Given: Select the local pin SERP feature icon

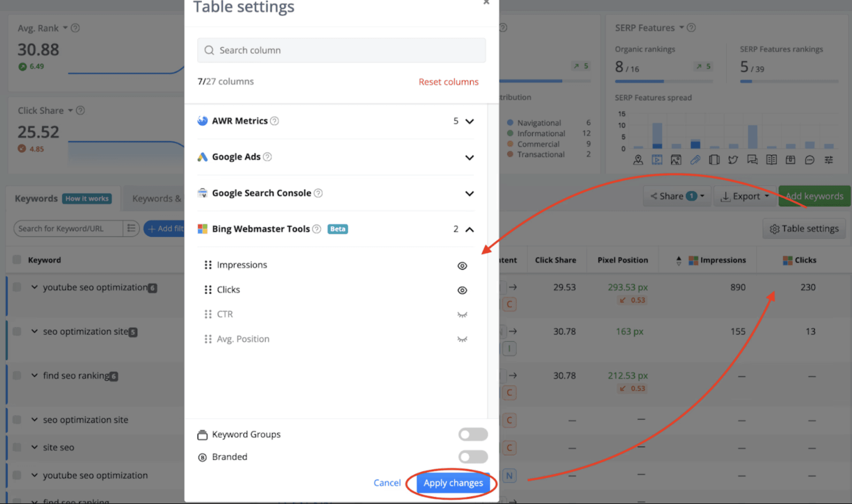Looking at the screenshot, I should point(638,160).
